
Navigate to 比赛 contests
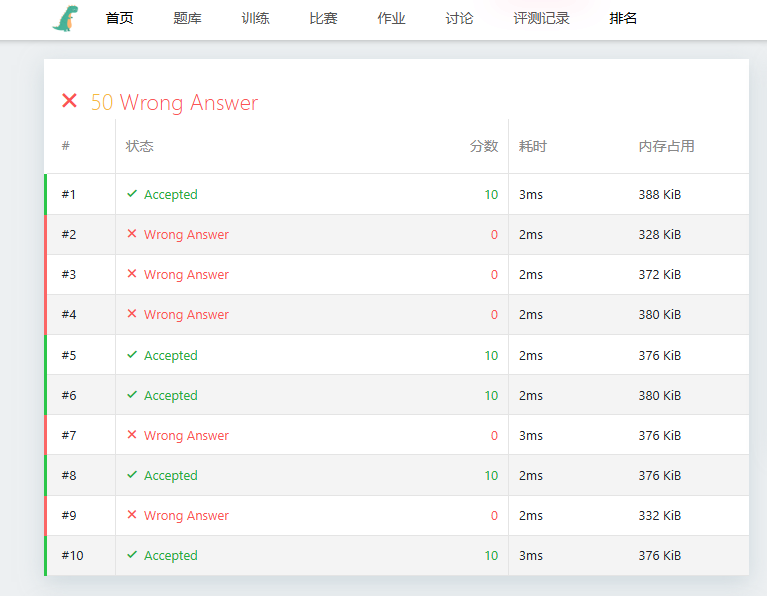323,18
